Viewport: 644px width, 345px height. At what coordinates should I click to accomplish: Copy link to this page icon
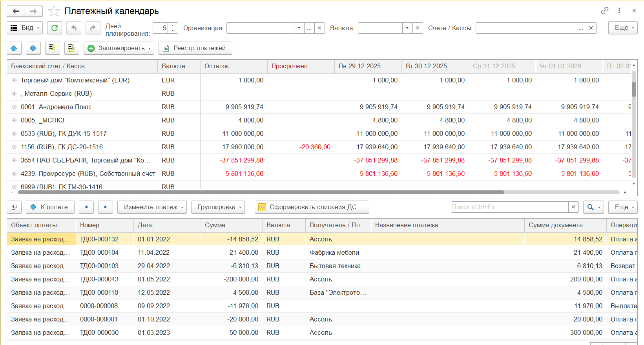[604, 11]
